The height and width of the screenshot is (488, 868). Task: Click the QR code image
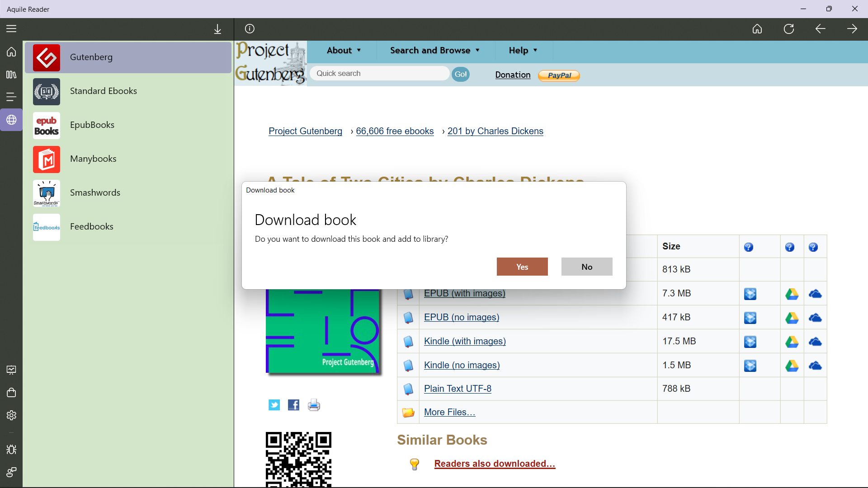(x=298, y=460)
